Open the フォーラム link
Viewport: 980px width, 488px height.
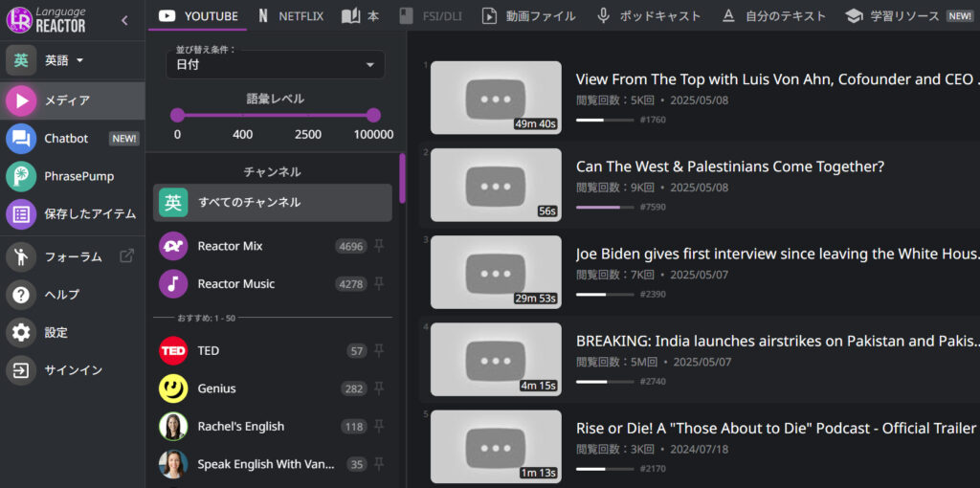pos(73,256)
